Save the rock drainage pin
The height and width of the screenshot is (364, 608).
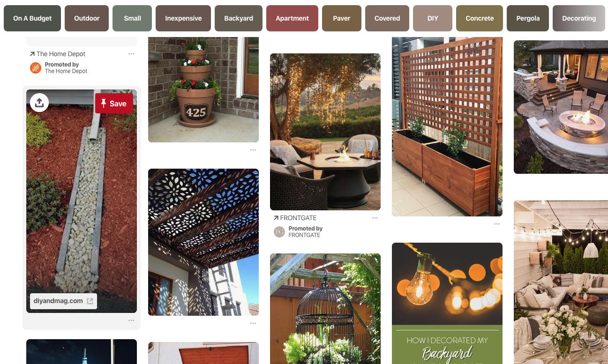tap(114, 104)
